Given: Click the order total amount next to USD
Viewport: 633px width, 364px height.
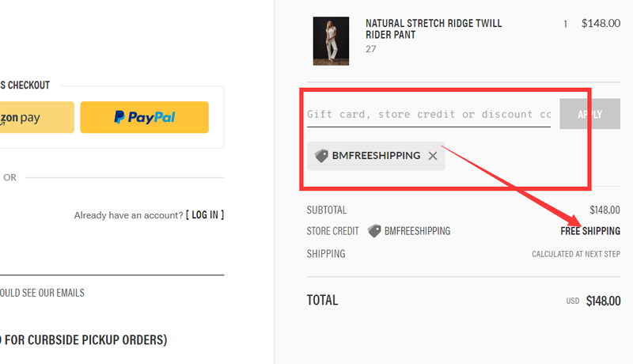Looking at the screenshot, I should tap(603, 301).
